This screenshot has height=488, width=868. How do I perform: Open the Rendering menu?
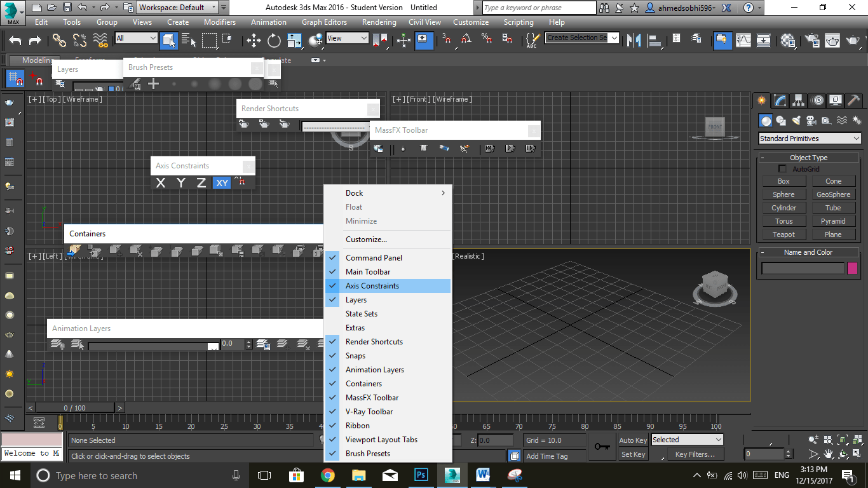(379, 22)
